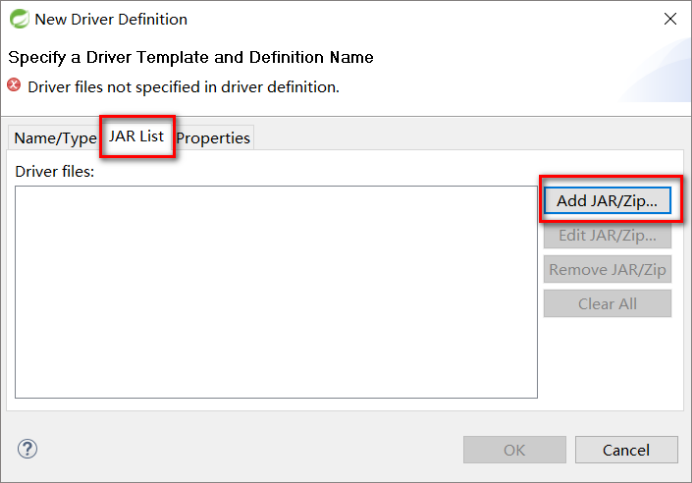Viewport: 692px width, 483px height.
Task: Click inside the Driver files list box
Action: point(276,292)
